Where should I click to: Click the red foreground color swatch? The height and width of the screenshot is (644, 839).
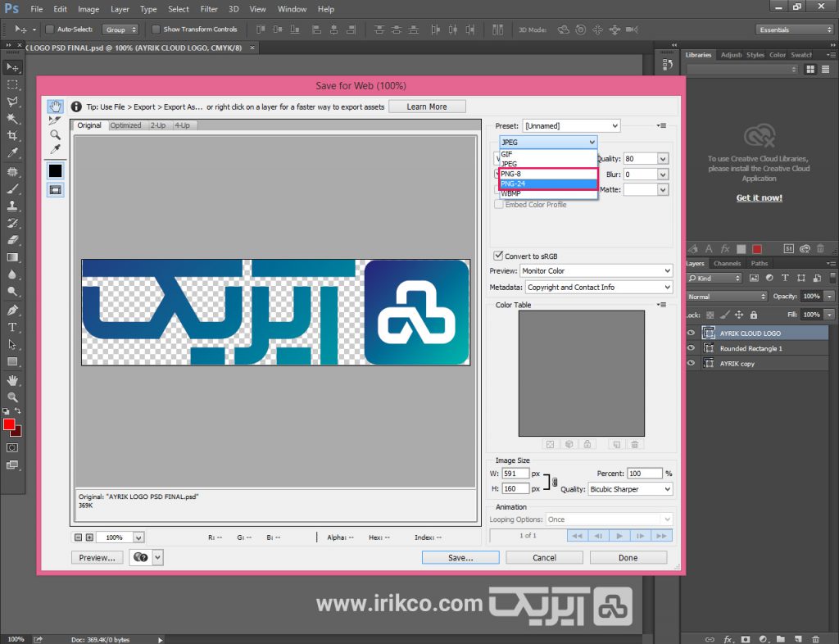[9, 424]
